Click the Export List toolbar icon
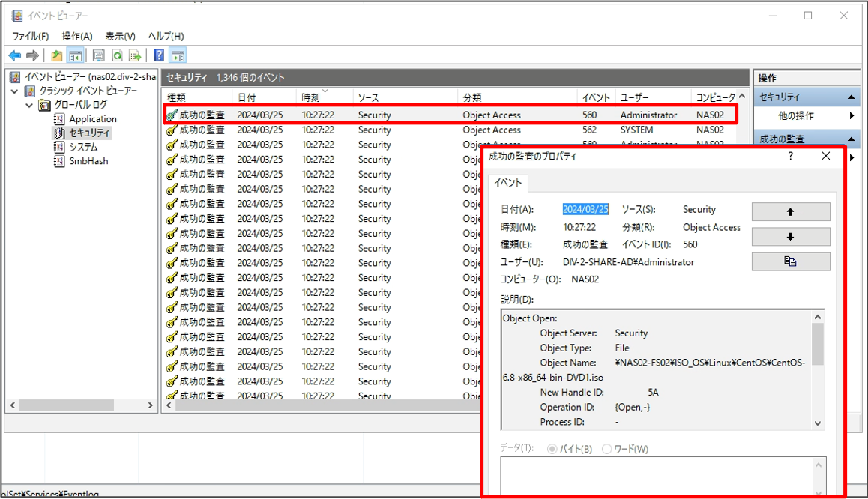This screenshot has height=499, width=868. 135,55
